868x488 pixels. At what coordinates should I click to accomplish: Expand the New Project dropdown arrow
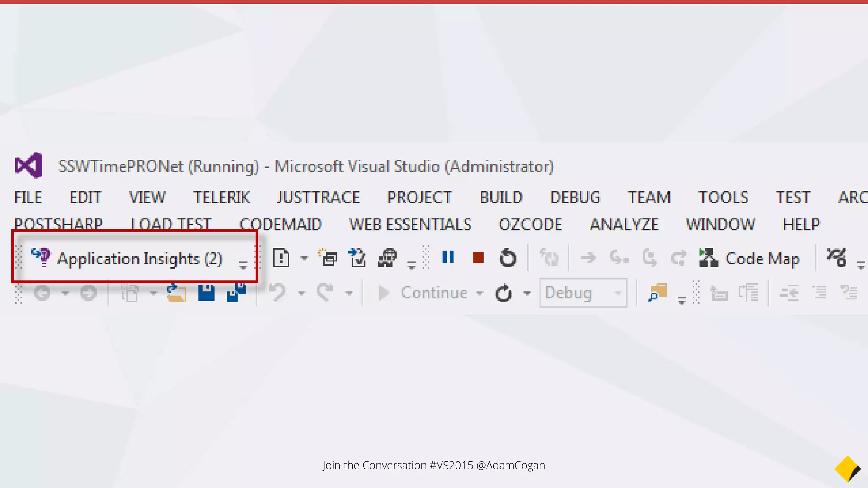pyautogui.click(x=153, y=293)
